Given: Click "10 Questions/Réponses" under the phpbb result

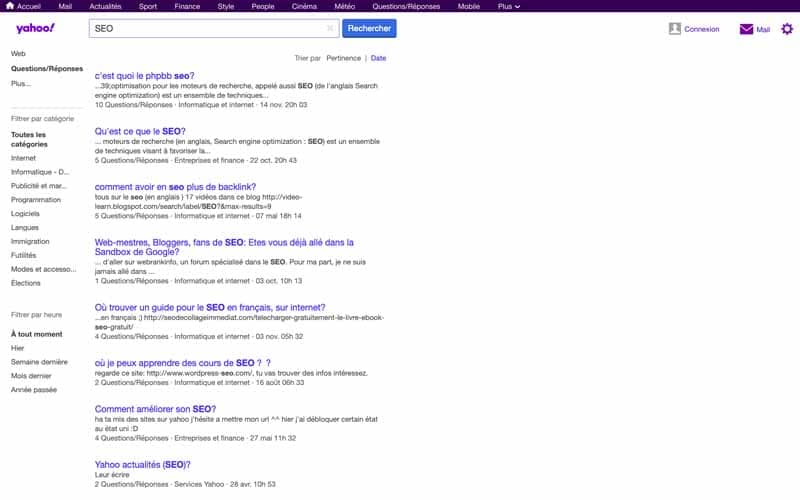Looking at the screenshot, I should (x=134, y=105).
